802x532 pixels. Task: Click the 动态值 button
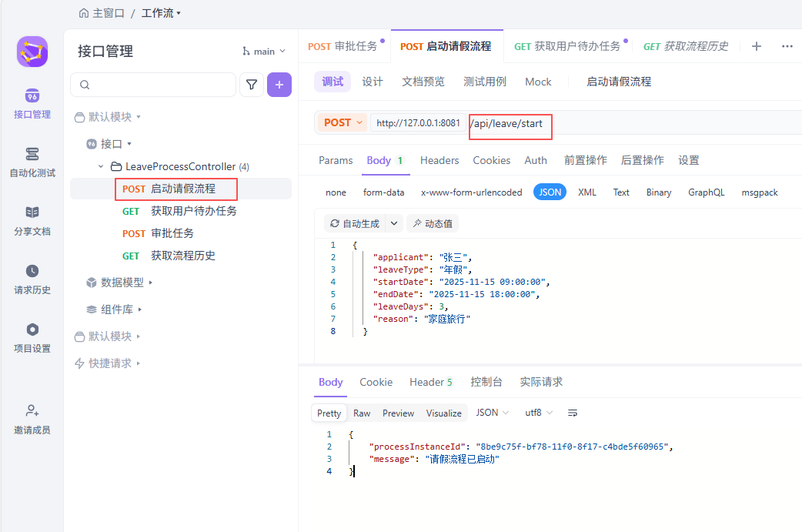[x=433, y=223]
